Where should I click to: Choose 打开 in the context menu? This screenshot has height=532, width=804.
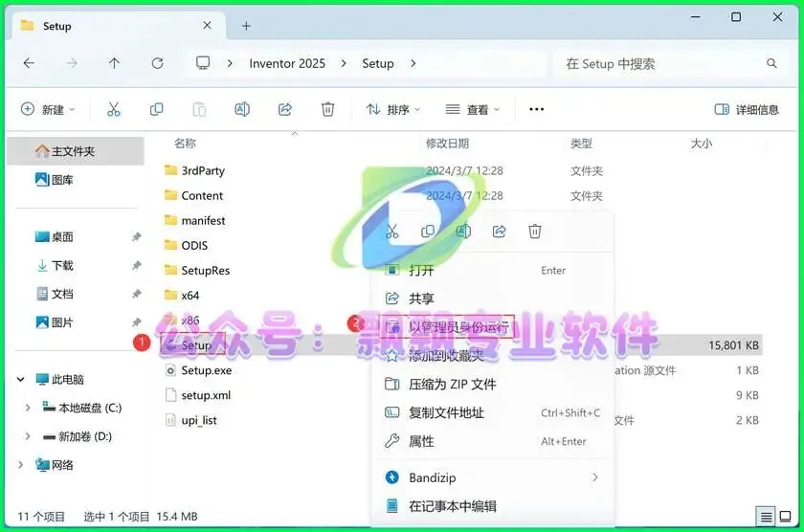pyautogui.click(x=492, y=270)
